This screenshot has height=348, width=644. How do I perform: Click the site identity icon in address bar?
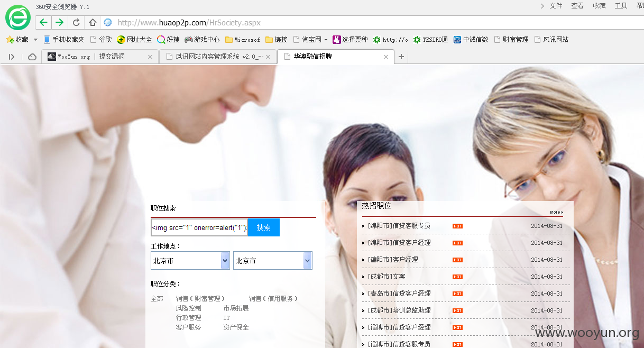[x=108, y=22]
